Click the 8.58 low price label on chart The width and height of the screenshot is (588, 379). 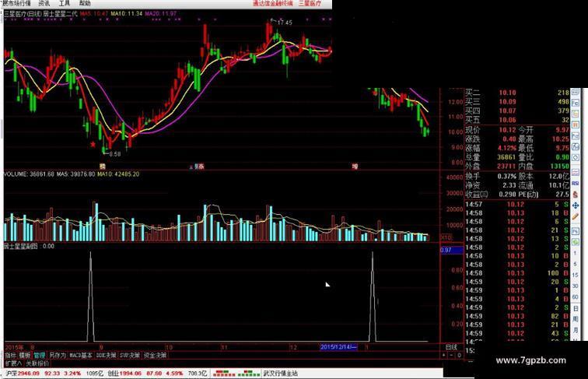coord(115,154)
